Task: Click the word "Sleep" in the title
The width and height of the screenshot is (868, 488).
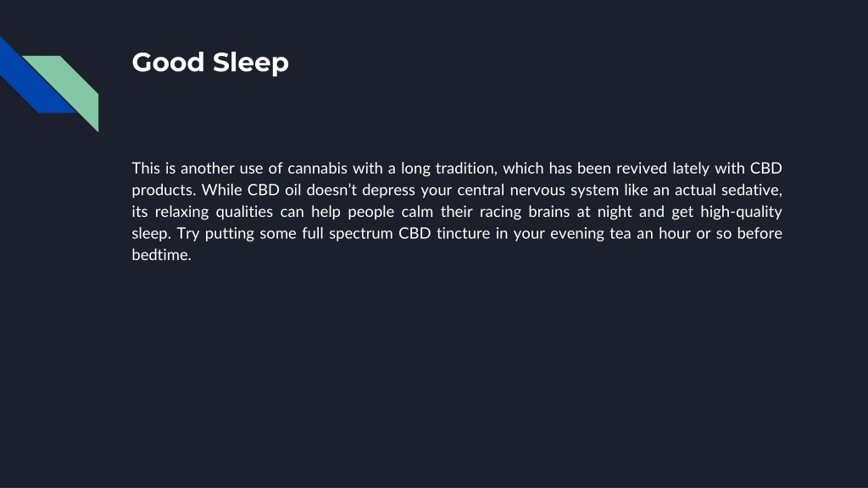Action: [x=251, y=63]
